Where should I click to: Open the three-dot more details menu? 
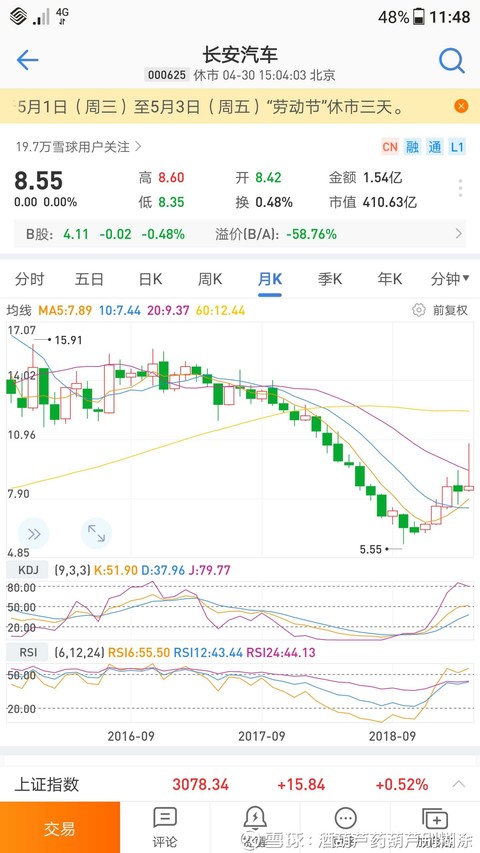[x=460, y=188]
